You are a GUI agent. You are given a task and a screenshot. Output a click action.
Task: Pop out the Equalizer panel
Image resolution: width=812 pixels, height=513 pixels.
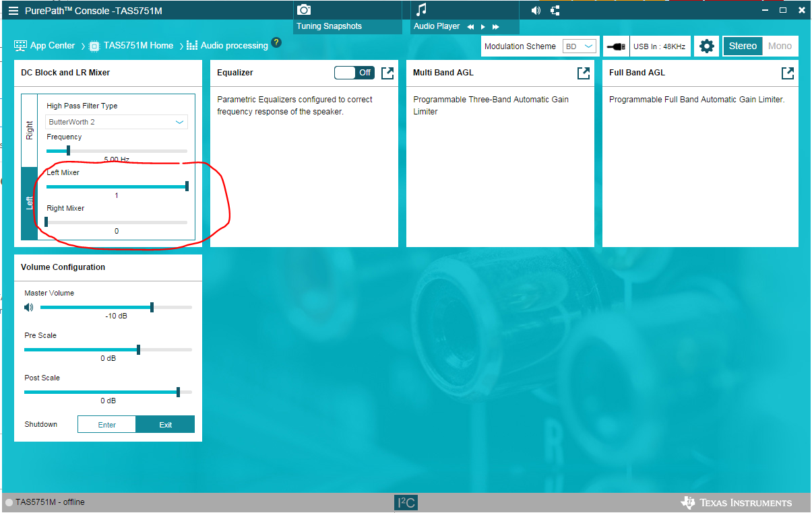coord(387,73)
